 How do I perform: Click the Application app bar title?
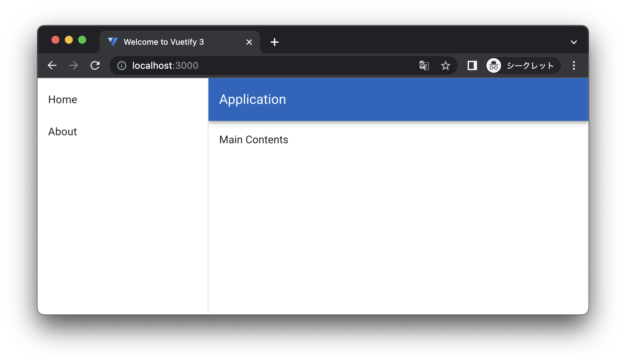[253, 99]
